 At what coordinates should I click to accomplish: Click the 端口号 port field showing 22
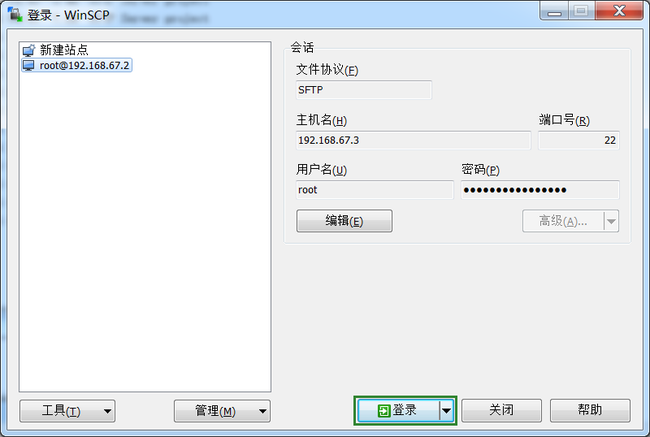point(579,140)
